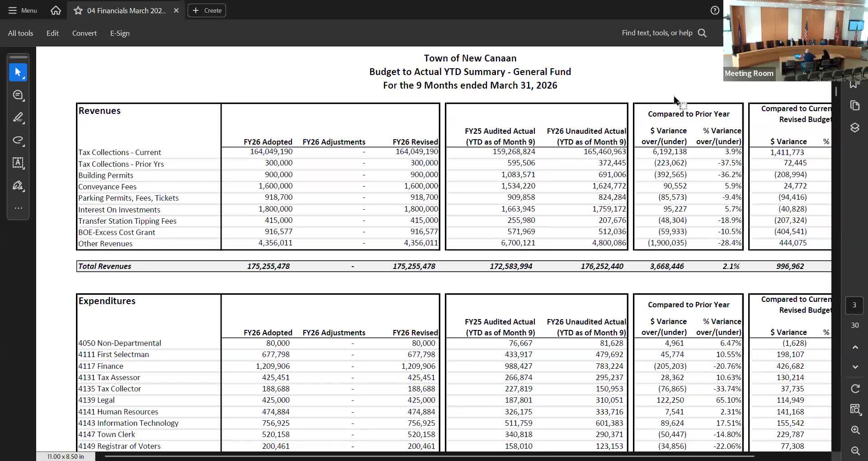Open the Edit menu item
The height and width of the screenshot is (461, 868).
point(52,33)
